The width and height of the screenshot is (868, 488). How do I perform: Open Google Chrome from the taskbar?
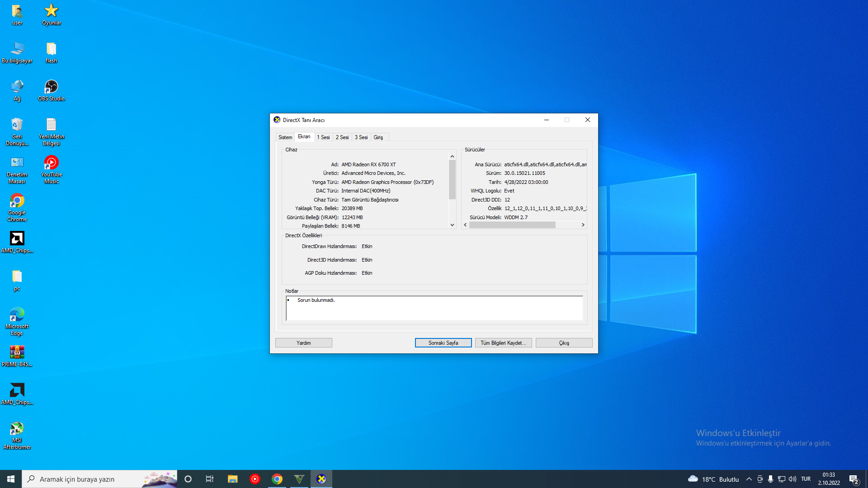(277, 479)
